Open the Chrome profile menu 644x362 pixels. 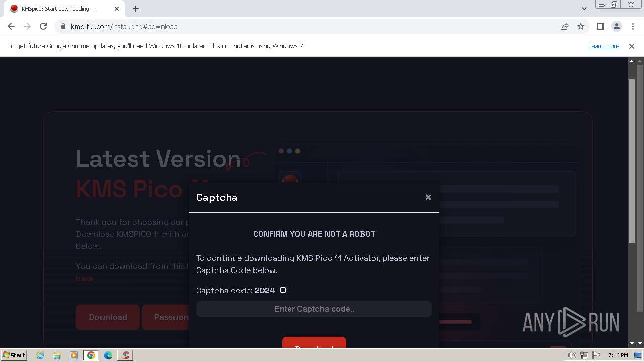pyautogui.click(x=616, y=26)
